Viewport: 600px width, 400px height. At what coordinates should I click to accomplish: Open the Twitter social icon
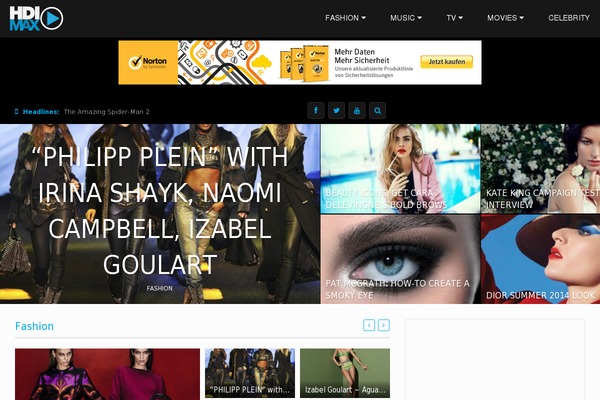[336, 111]
